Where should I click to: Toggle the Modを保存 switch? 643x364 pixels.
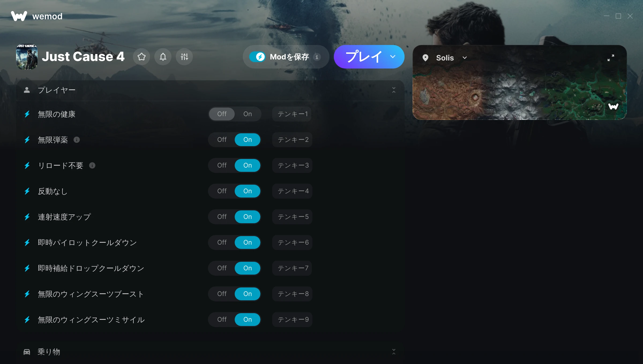(x=257, y=57)
